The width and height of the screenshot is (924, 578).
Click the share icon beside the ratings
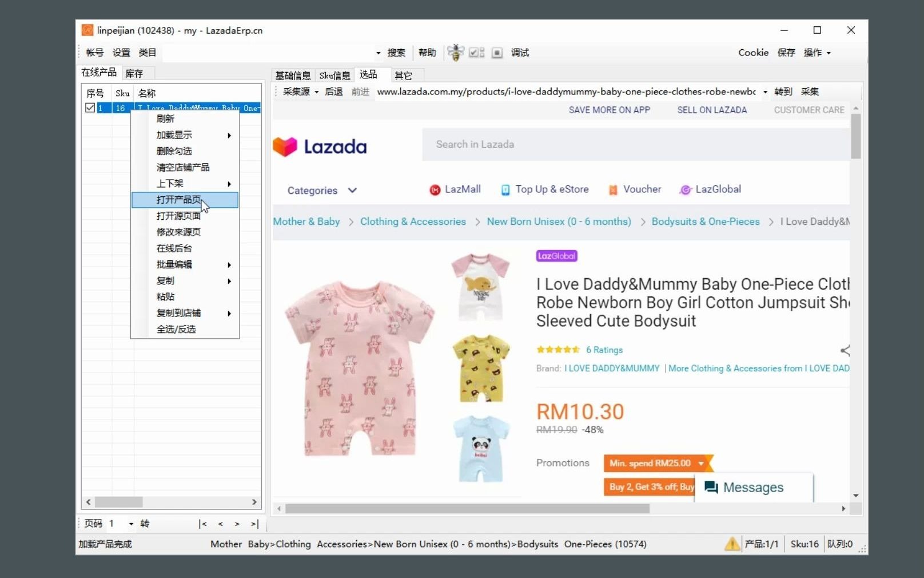pyautogui.click(x=845, y=350)
